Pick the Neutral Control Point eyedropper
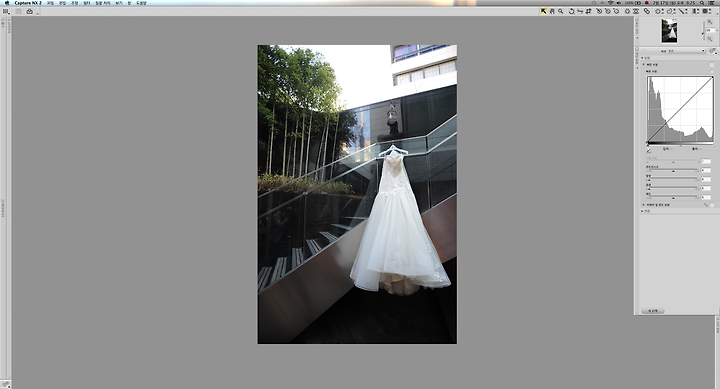 [608, 11]
